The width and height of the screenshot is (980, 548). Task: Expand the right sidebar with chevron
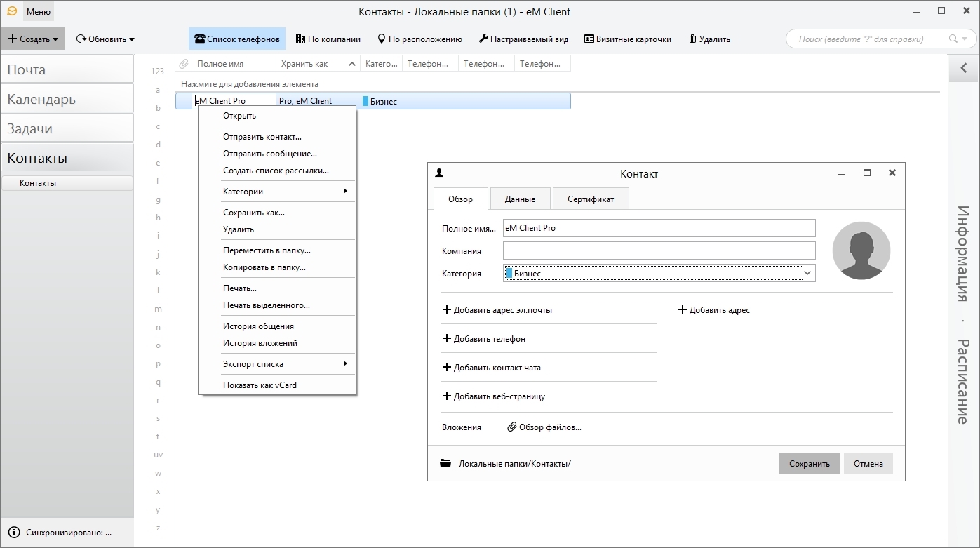964,68
